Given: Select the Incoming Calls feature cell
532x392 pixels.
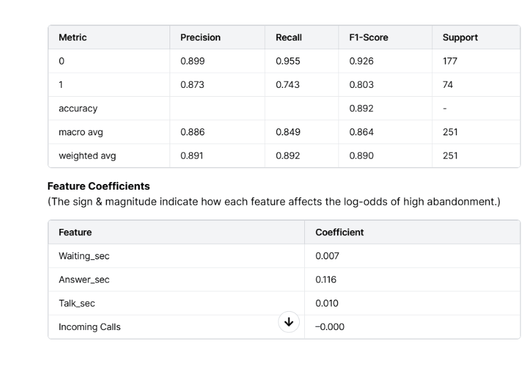Looking at the screenshot, I should tap(89, 327).
